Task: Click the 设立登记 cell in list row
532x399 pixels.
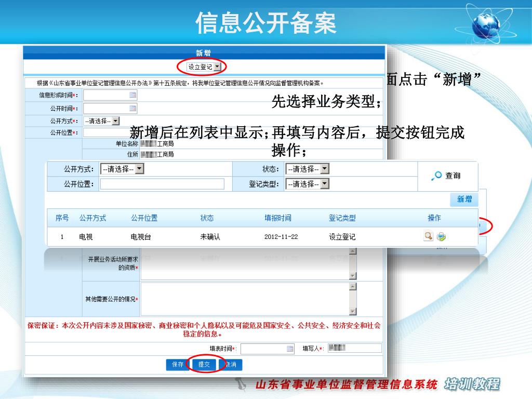Action: click(342, 237)
